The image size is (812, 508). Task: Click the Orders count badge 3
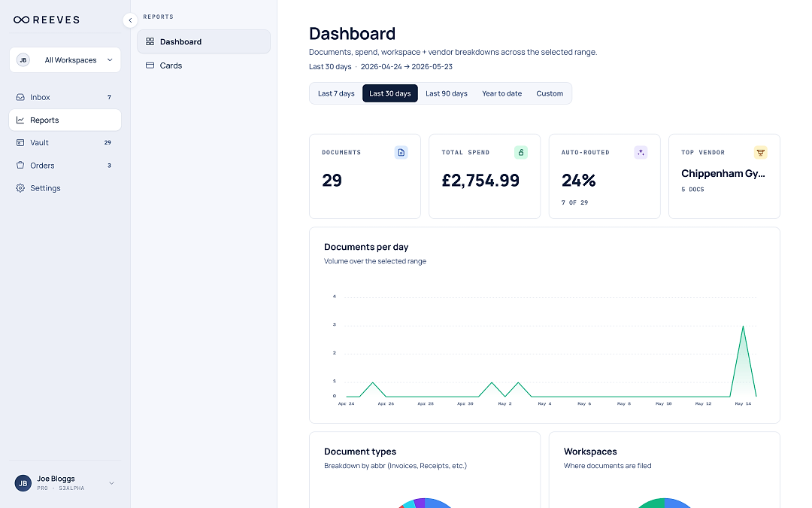point(109,166)
